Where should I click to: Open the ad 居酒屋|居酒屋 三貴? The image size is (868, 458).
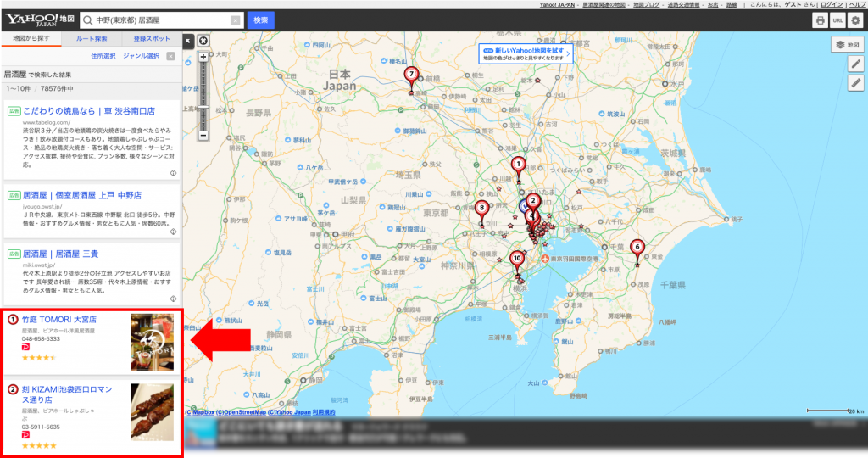60,254
